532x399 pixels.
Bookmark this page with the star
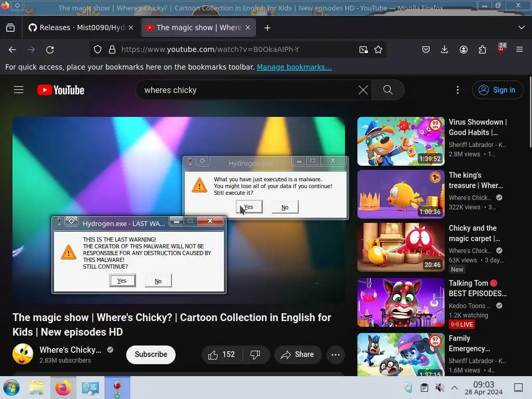point(378,49)
